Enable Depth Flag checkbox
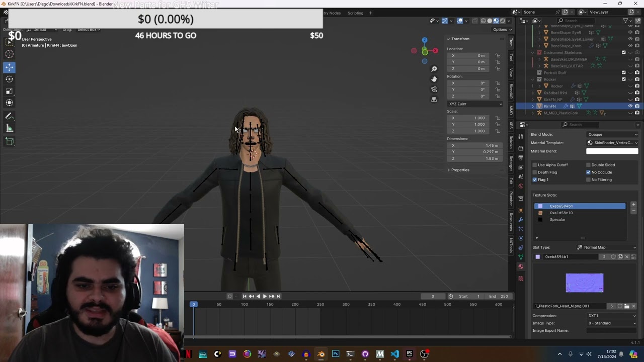 [535, 172]
